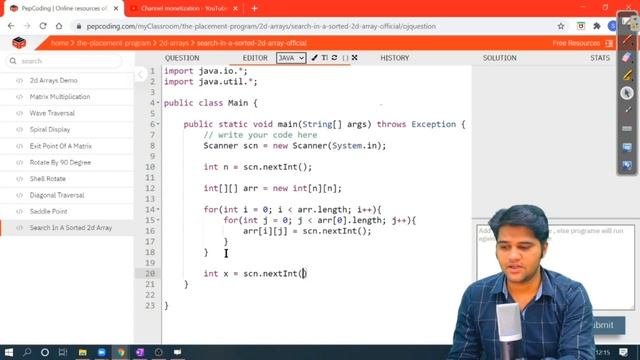The image size is (640, 360).
Task: Click the Submit button
Action: coord(608,325)
